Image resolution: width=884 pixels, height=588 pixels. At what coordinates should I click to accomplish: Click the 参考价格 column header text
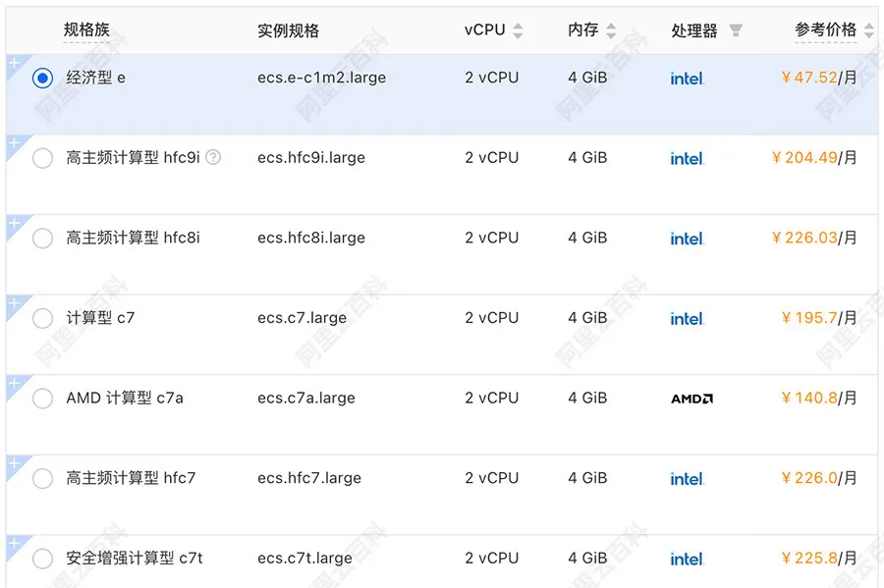click(825, 30)
